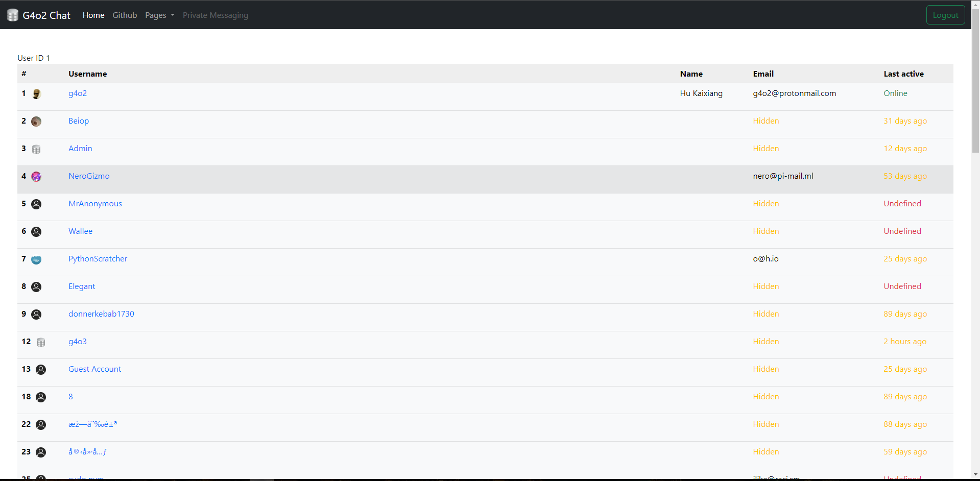980x481 pixels.
Task: Click the Guest Account avatar icon
Action: (x=41, y=370)
